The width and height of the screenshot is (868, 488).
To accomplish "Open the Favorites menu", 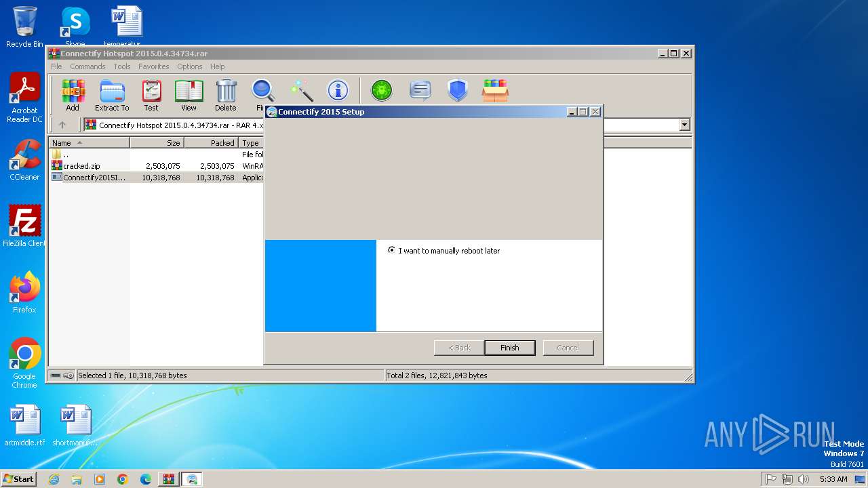I will pyautogui.click(x=154, y=66).
